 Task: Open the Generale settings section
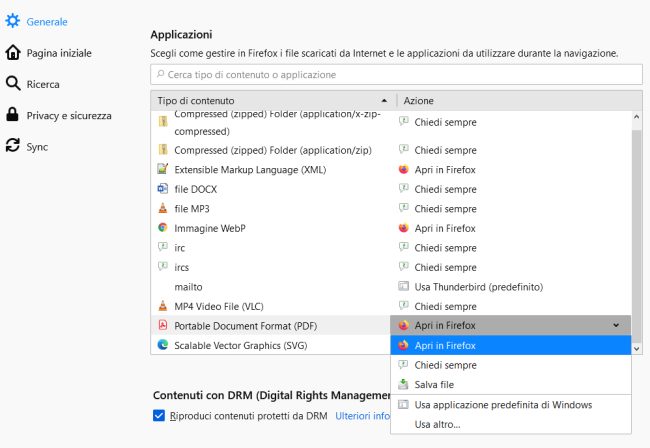click(x=47, y=22)
